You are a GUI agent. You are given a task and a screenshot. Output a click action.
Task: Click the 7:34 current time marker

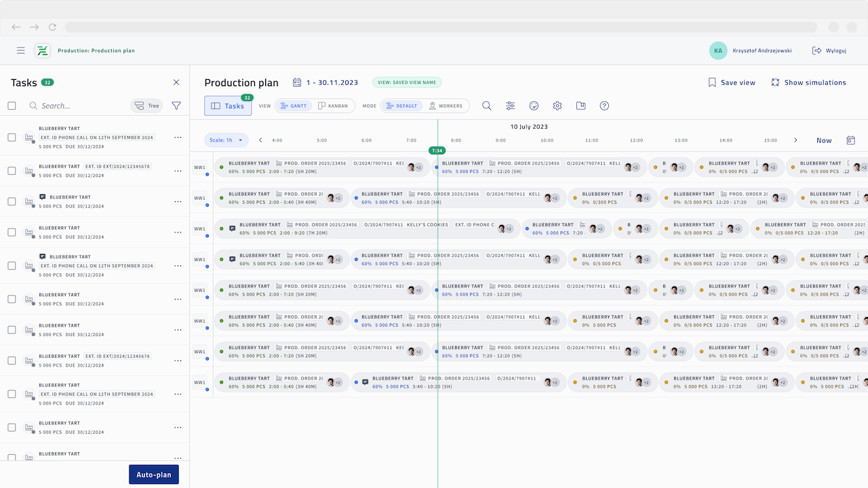437,150
